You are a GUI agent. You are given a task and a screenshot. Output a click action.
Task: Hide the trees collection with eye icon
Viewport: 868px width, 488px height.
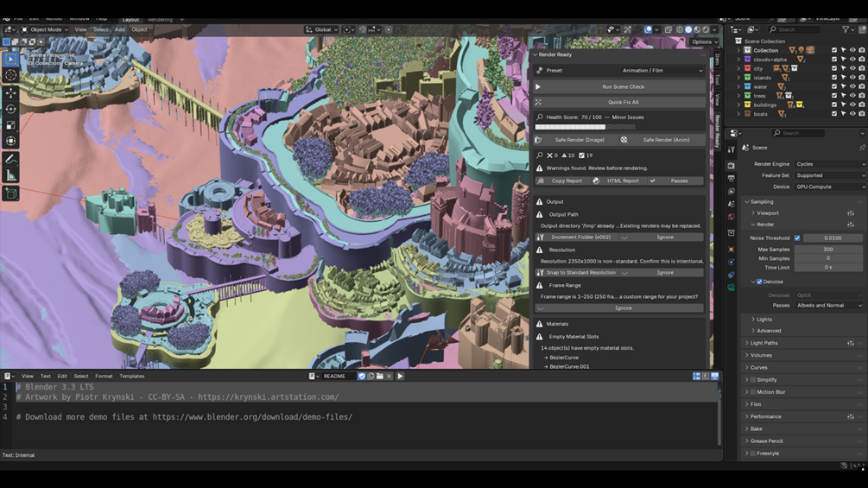point(852,96)
